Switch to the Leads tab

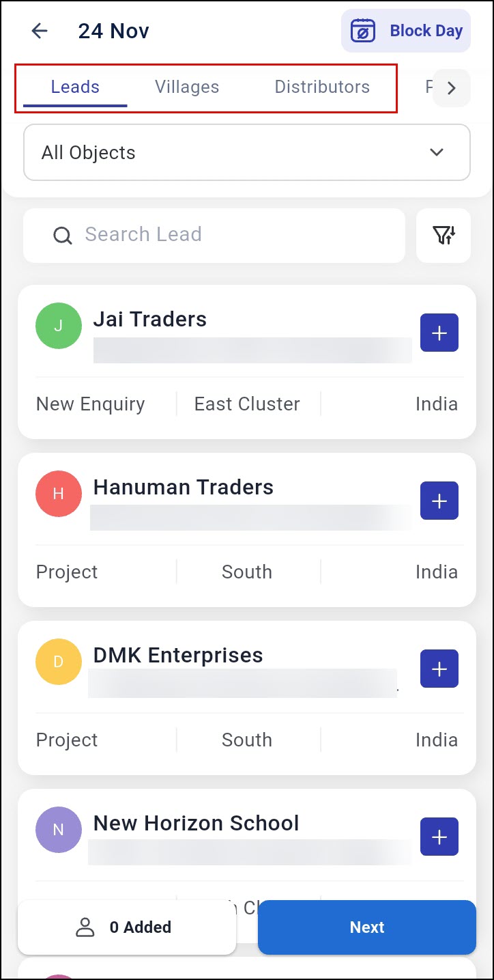click(x=75, y=87)
